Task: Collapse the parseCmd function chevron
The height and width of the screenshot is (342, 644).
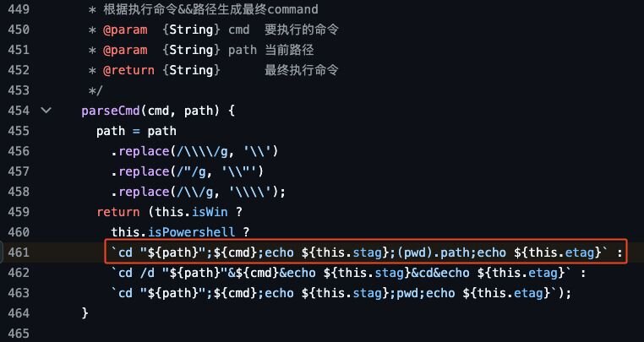Action: pos(46,111)
